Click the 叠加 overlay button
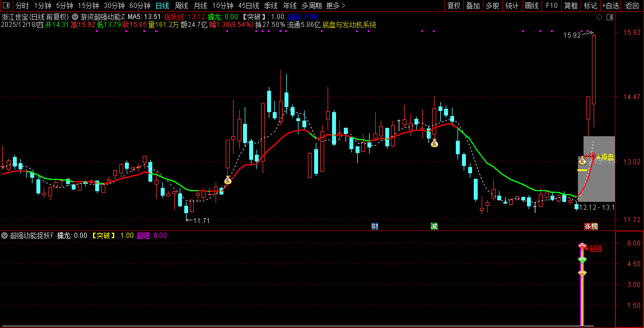The image size is (644, 328). point(473,6)
